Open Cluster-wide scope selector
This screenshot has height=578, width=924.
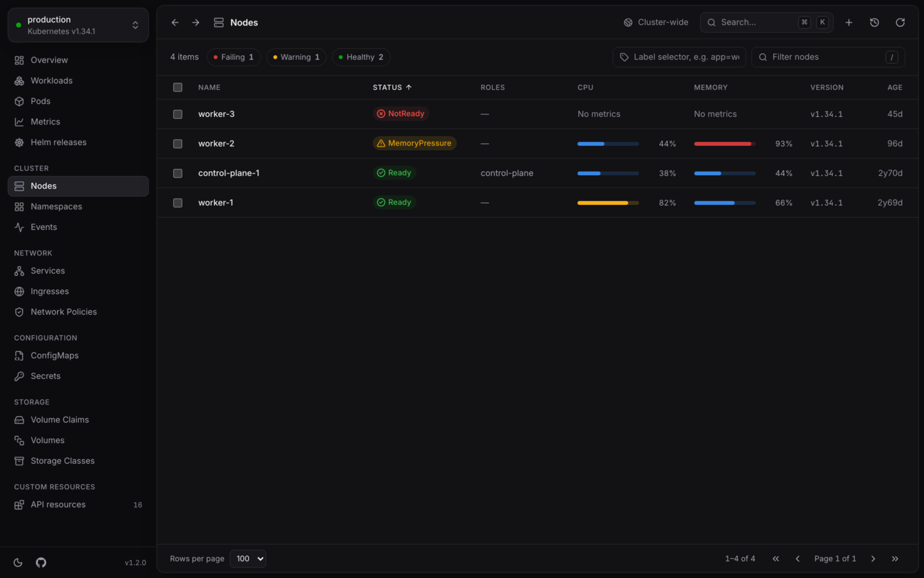656,22
